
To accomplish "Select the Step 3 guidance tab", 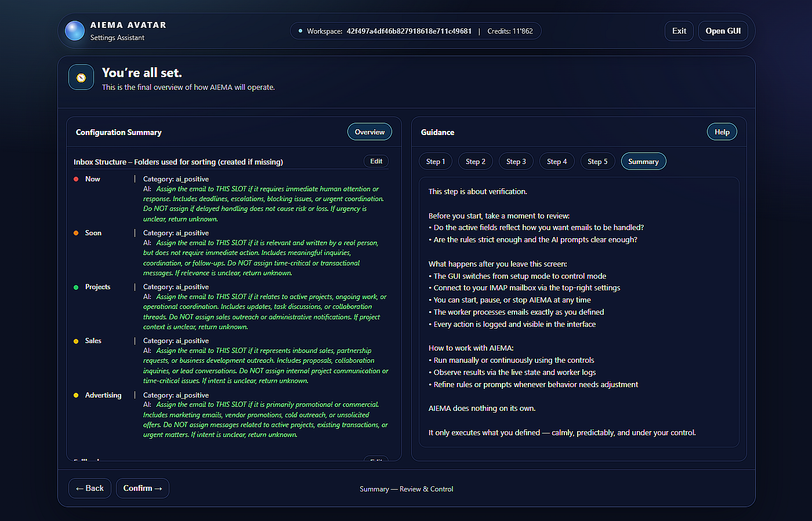I will pyautogui.click(x=516, y=162).
